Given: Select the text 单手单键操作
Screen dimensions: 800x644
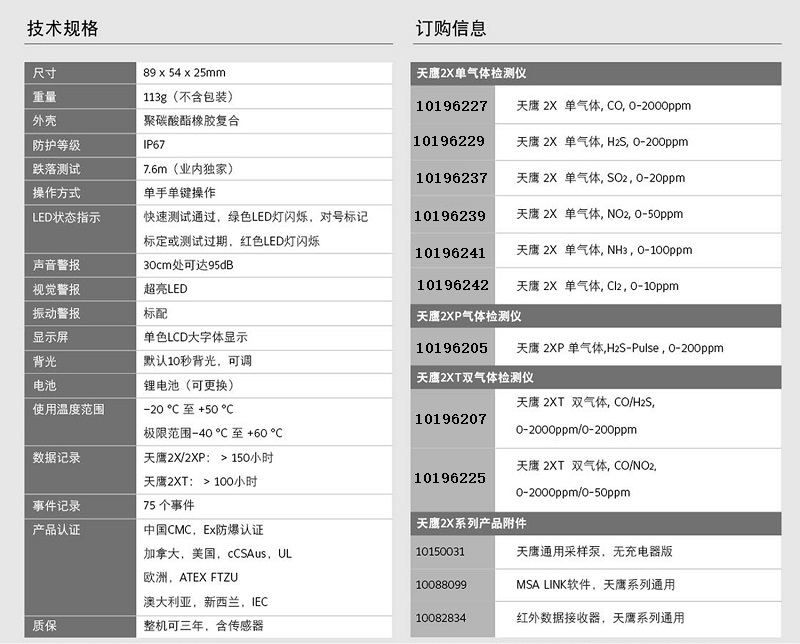Looking at the screenshot, I should 180,193.
